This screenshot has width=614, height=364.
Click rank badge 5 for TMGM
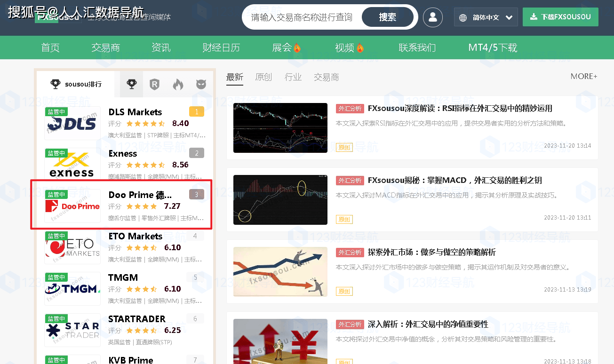tap(195, 277)
